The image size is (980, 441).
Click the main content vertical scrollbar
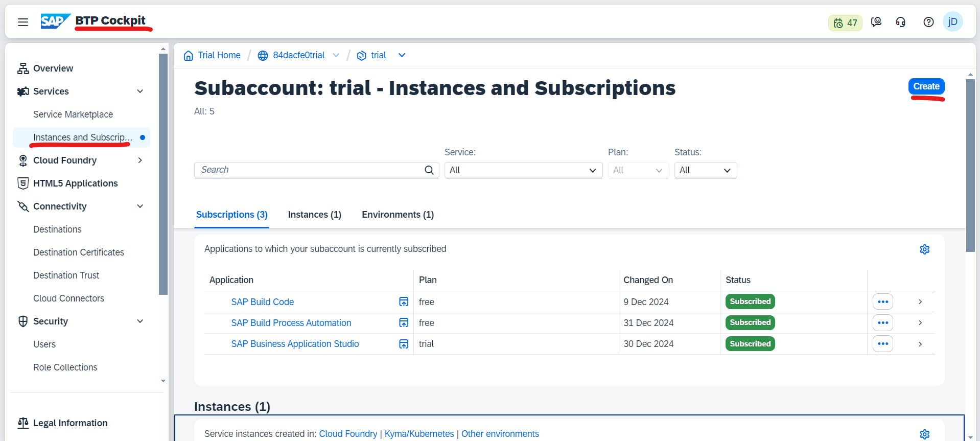pyautogui.click(x=970, y=166)
